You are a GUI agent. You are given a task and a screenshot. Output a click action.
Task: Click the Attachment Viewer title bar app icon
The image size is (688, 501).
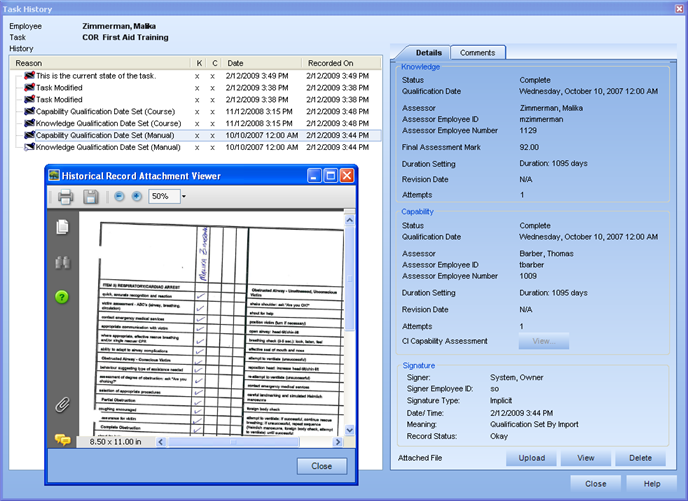[x=54, y=175]
